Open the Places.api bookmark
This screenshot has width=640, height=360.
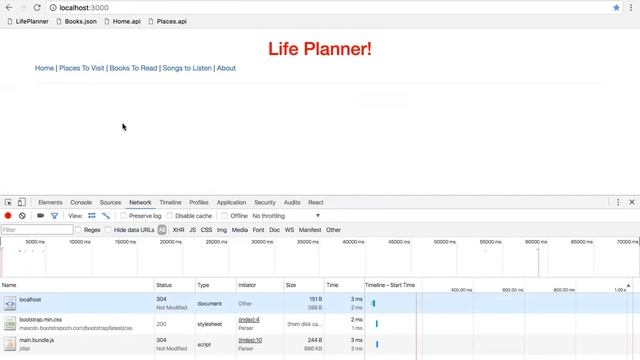[x=167, y=21]
